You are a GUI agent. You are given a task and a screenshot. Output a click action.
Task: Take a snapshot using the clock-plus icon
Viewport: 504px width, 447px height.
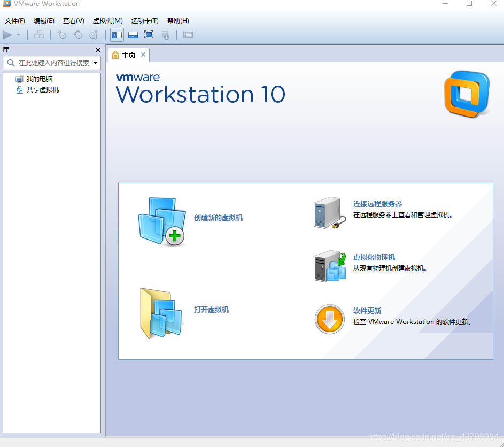coord(61,35)
